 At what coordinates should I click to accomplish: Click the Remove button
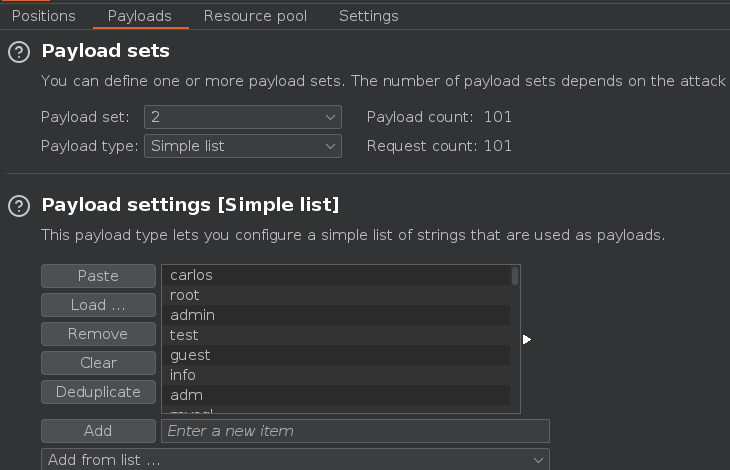(x=98, y=334)
